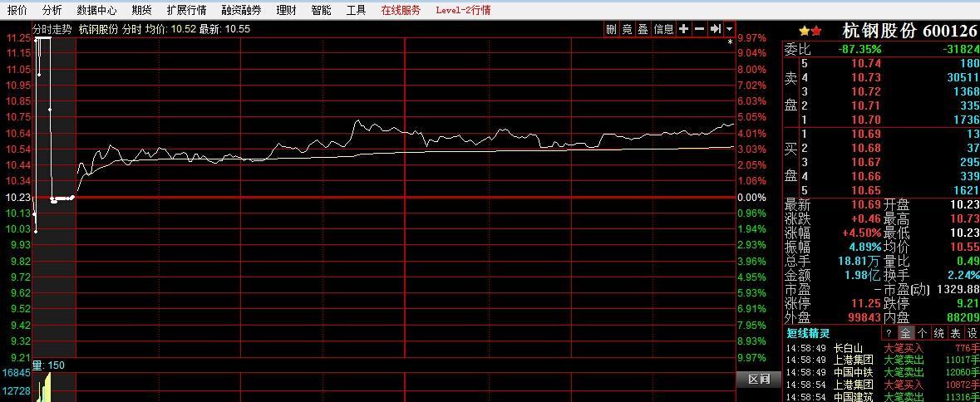Select the 上港集团 10872手 buy row
The image size is (980, 402).
pos(882,385)
